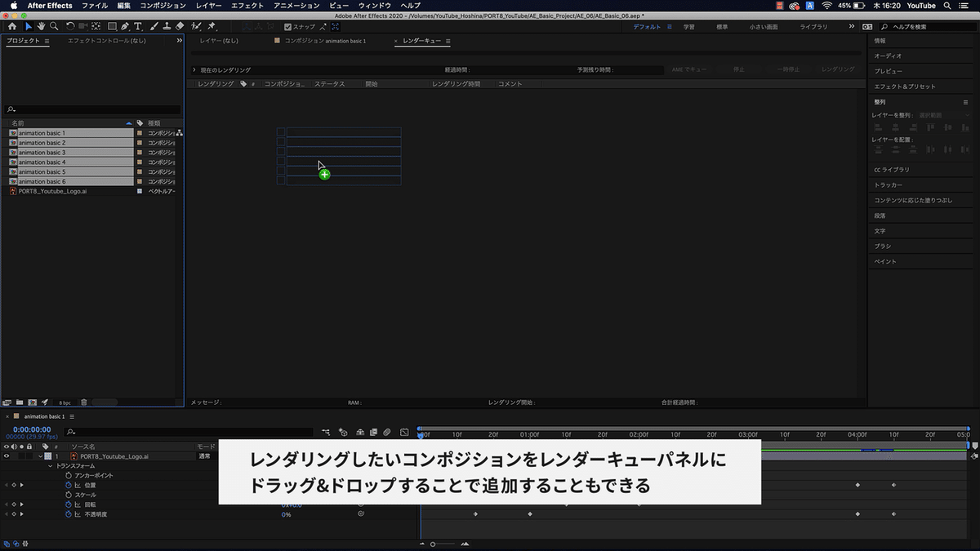This screenshot has width=980, height=551.
Task: Open the 通常 blend mode dropdown
Action: tap(207, 456)
